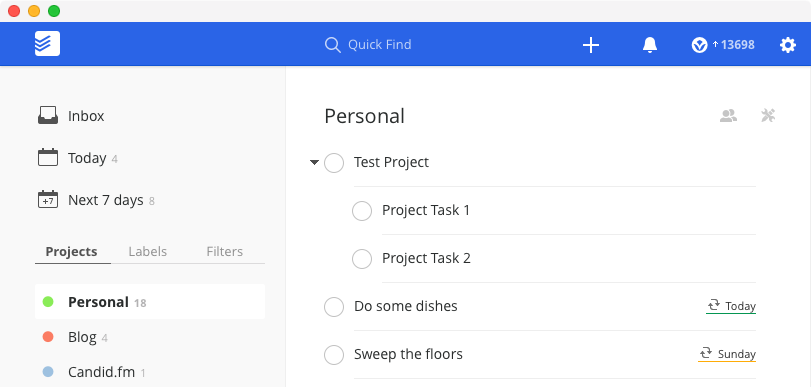Click the recurring Sunday due date
The image size is (811, 387).
[x=727, y=354]
